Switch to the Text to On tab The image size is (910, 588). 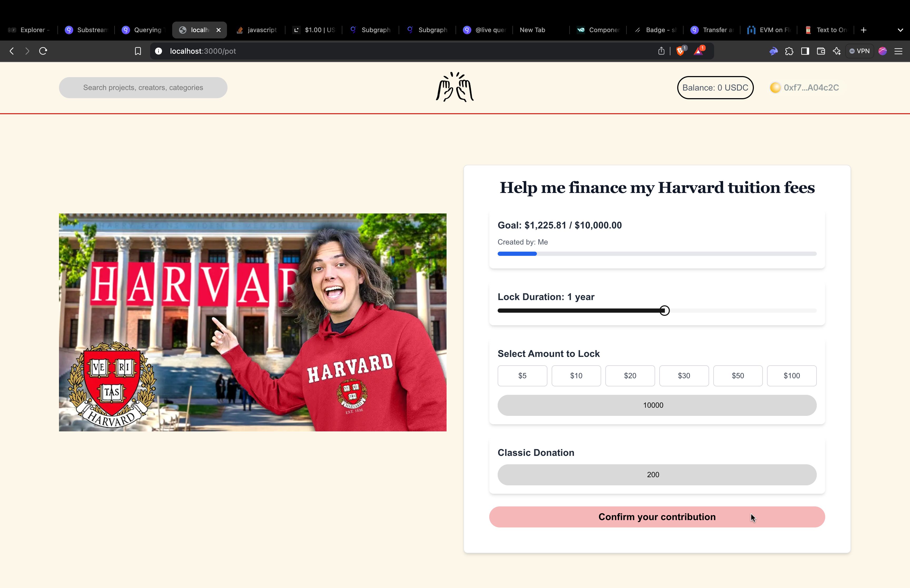[826, 30]
